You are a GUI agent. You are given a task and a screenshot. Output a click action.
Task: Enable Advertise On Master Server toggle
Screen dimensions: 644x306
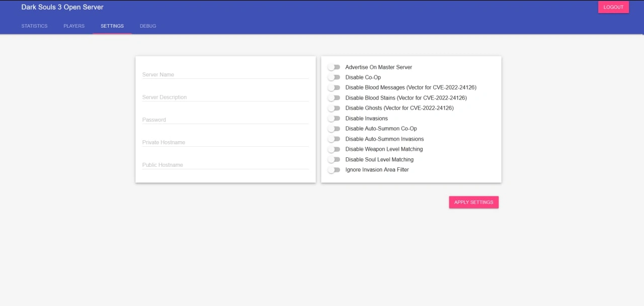pyautogui.click(x=334, y=67)
